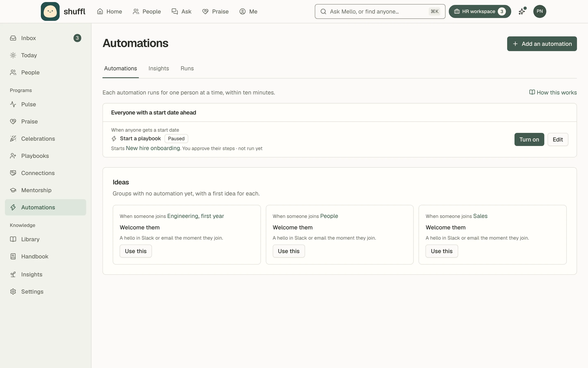Image resolution: width=588 pixels, height=368 pixels.
Task: Open the Celebrations program
Action: coord(46,139)
